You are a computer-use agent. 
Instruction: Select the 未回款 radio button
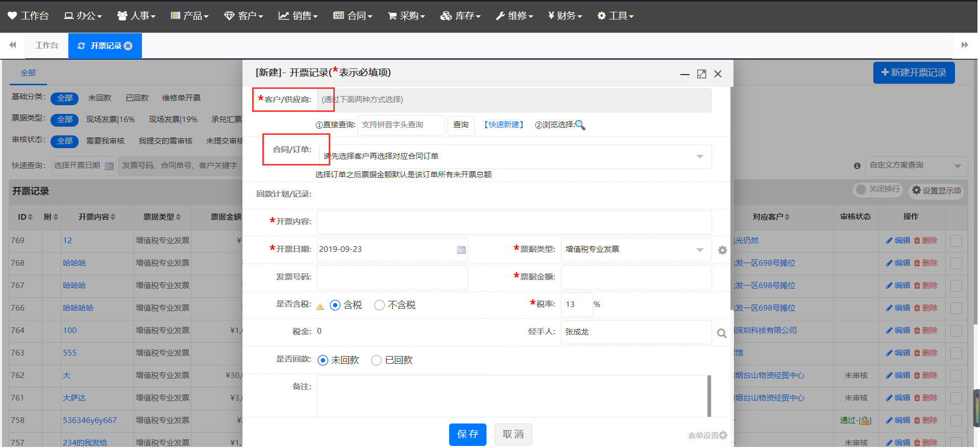click(x=323, y=361)
